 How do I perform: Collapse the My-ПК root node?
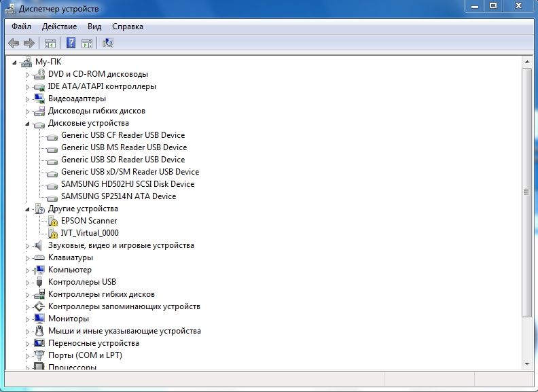pos(14,63)
